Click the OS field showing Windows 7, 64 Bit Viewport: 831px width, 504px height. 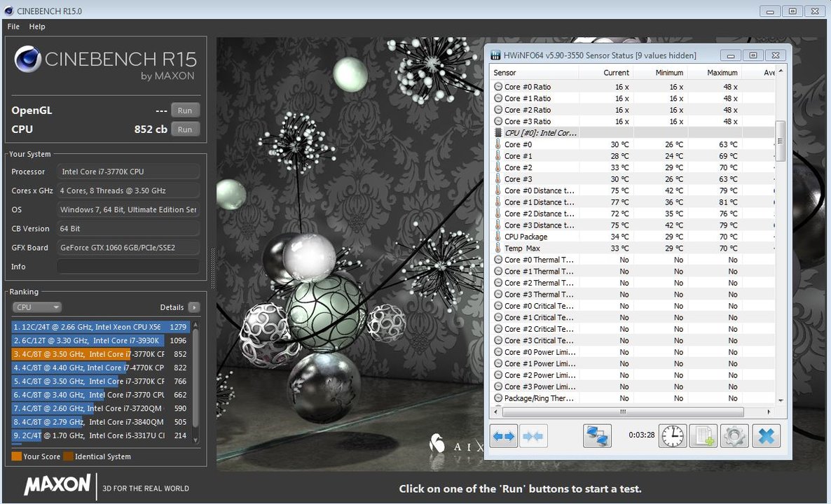(x=128, y=209)
